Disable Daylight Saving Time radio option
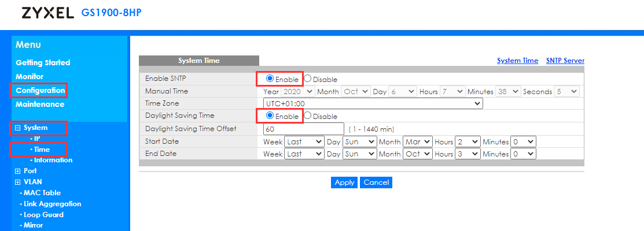Screen dimensions: 644x231 click(x=307, y=116)
